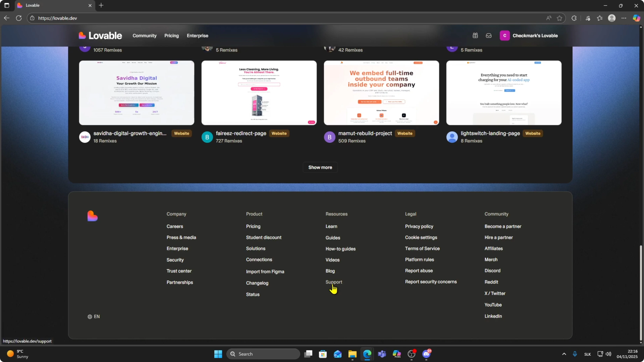Open Microsoft Store from taskbar
This screenshot has width=644, height=362.
tap(323, 354)
